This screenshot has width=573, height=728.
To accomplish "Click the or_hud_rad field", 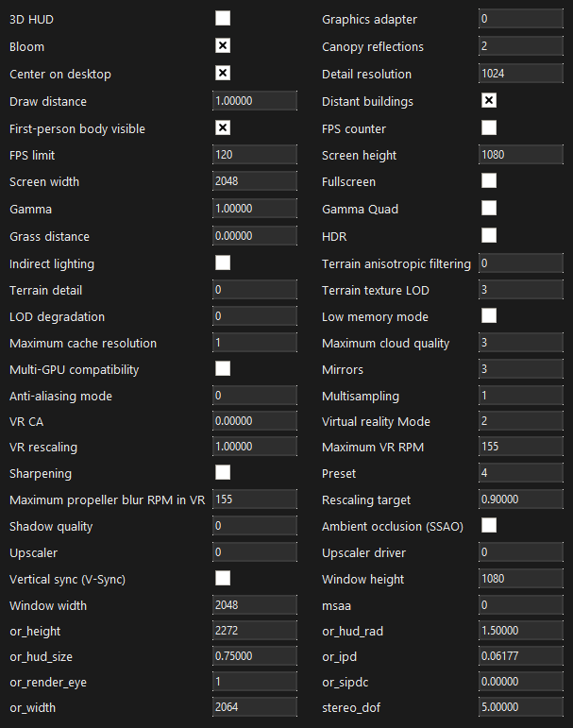I will point(521,631).
